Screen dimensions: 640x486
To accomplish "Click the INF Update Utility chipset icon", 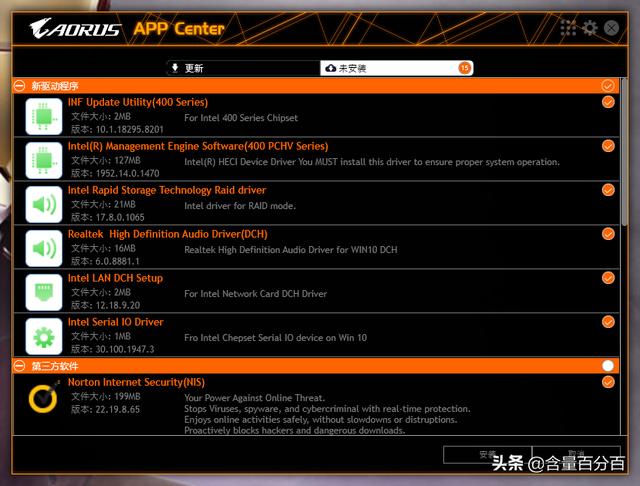I will point(44,116).
